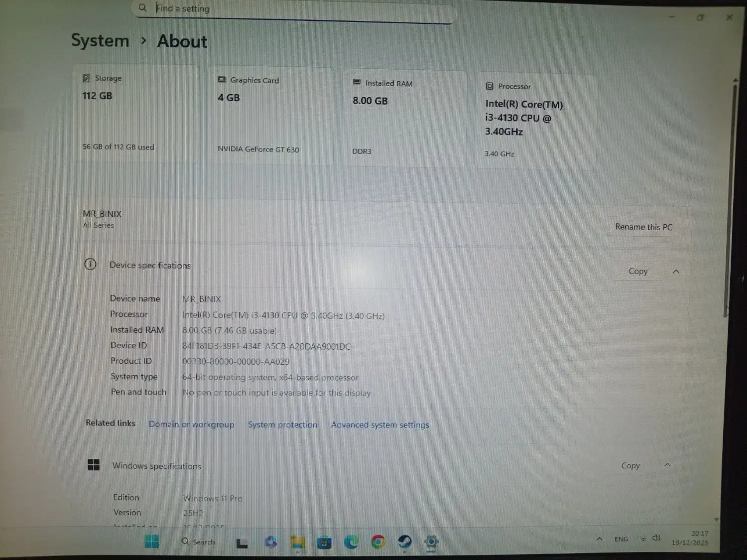Open File Explorer from the taskbar

point(297,542)
